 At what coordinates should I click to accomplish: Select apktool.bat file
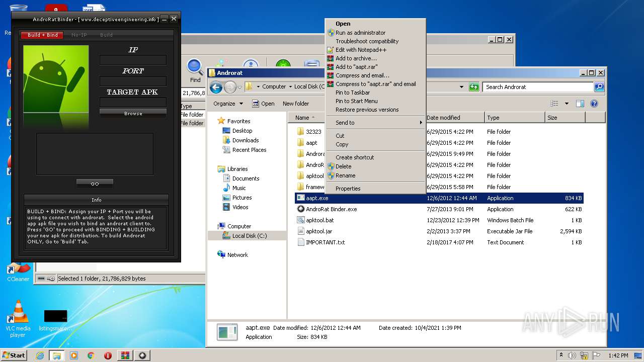319,220
